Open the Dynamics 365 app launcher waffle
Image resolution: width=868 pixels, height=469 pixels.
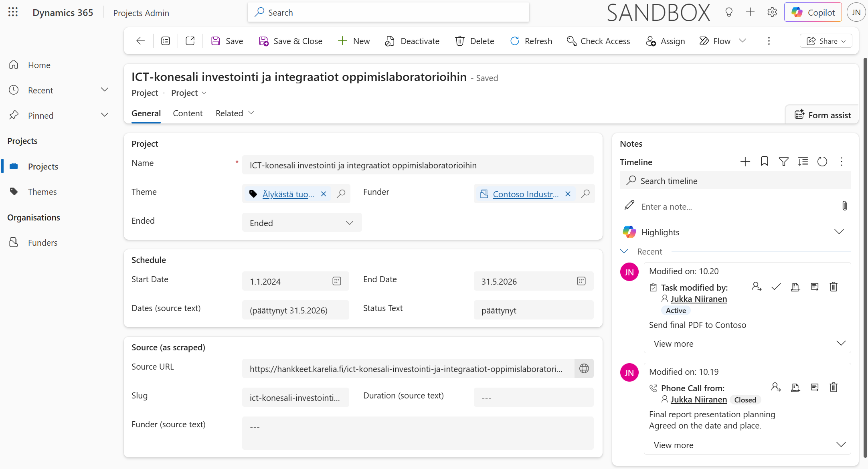tap(13, 12)
